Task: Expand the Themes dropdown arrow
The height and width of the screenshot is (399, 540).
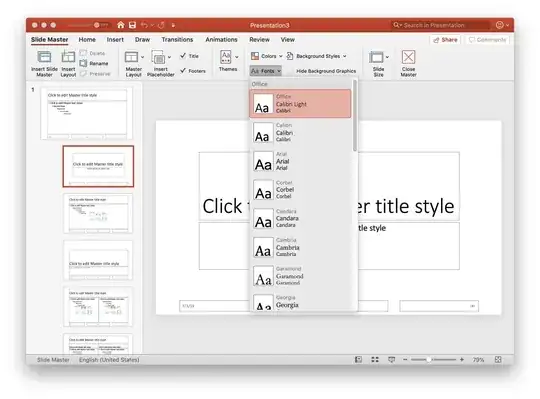Action: [237, 57]
